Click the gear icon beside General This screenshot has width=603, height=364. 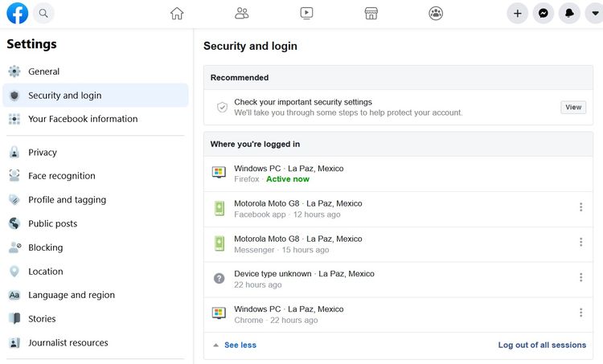pyautogui.click(x=14, y=72)
